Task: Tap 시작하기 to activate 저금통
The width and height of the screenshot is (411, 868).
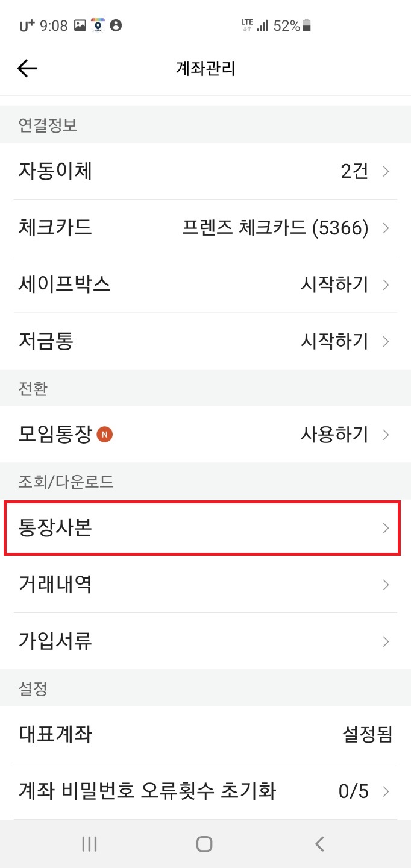Action: click(x=334, y=341)
